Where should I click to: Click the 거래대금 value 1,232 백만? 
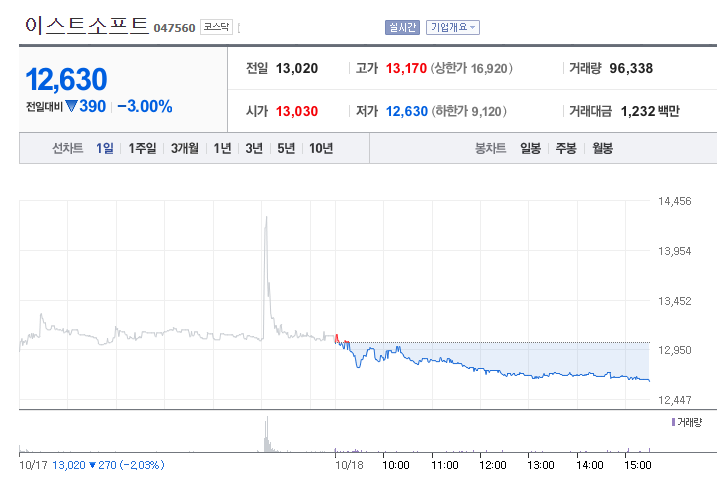click(x=650, y=111)
